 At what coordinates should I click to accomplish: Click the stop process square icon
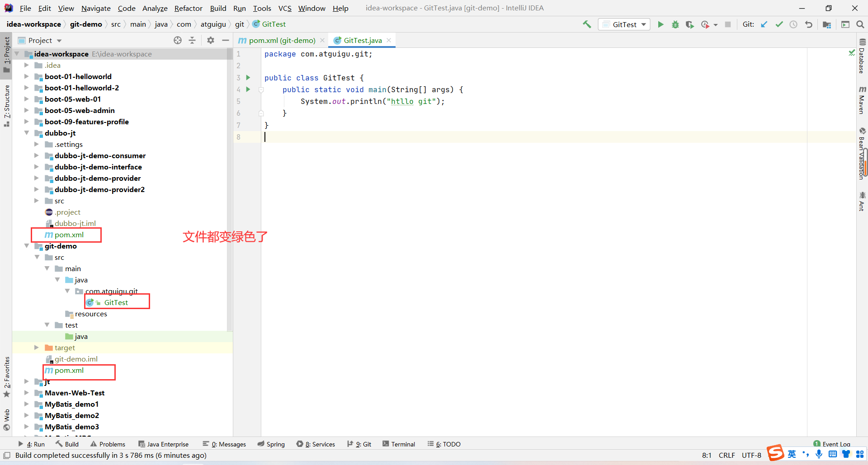pos(728,24)
